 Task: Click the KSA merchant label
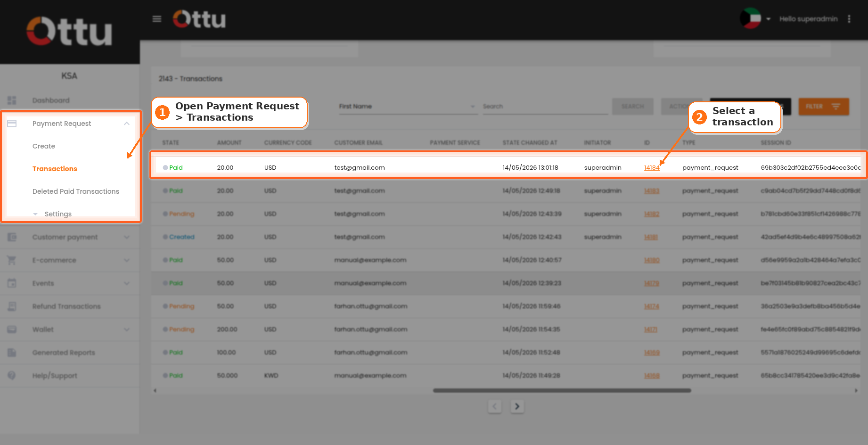tap(69, 76)
